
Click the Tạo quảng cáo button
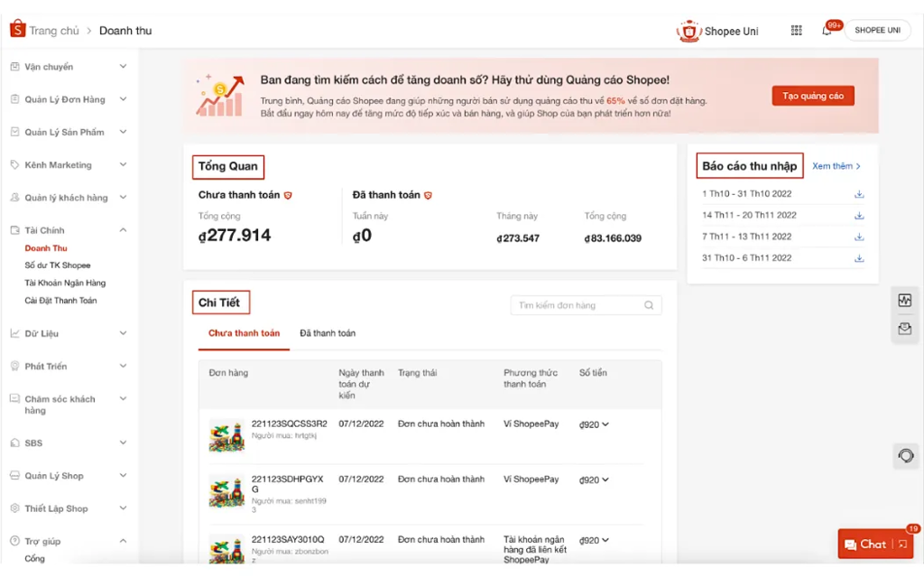pos(812,96)
